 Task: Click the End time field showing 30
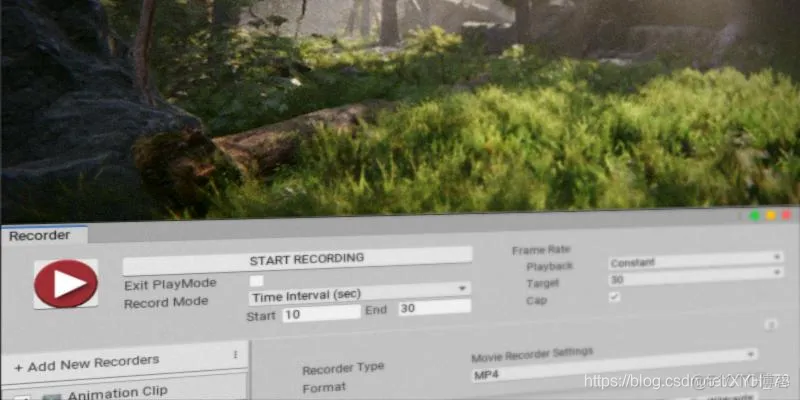(435, 308)
